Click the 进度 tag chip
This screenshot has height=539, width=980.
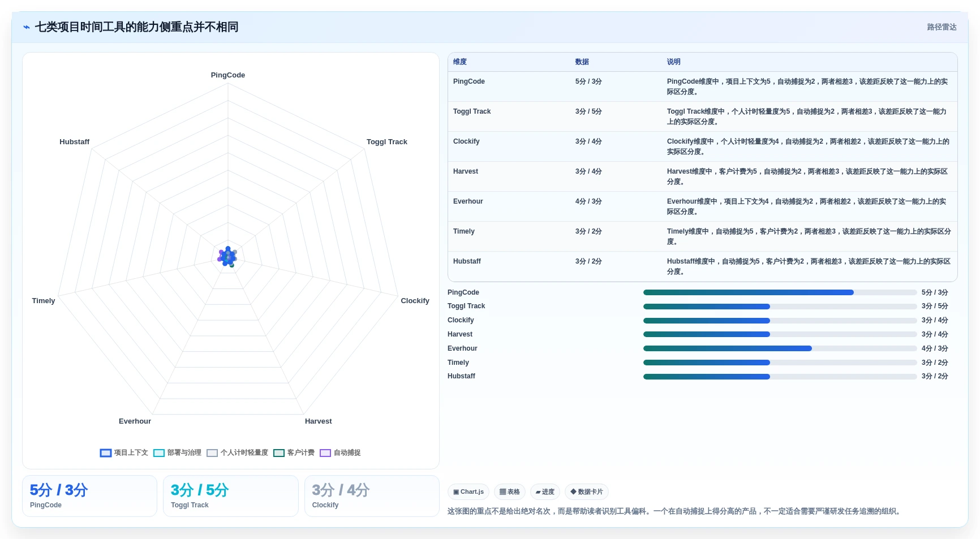pos(545,492)
